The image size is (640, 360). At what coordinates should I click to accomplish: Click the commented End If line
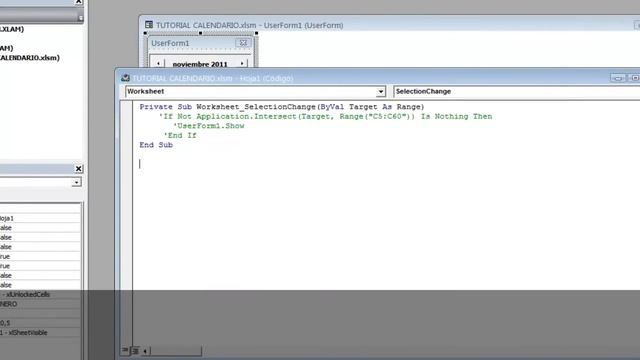click(180, 136)
